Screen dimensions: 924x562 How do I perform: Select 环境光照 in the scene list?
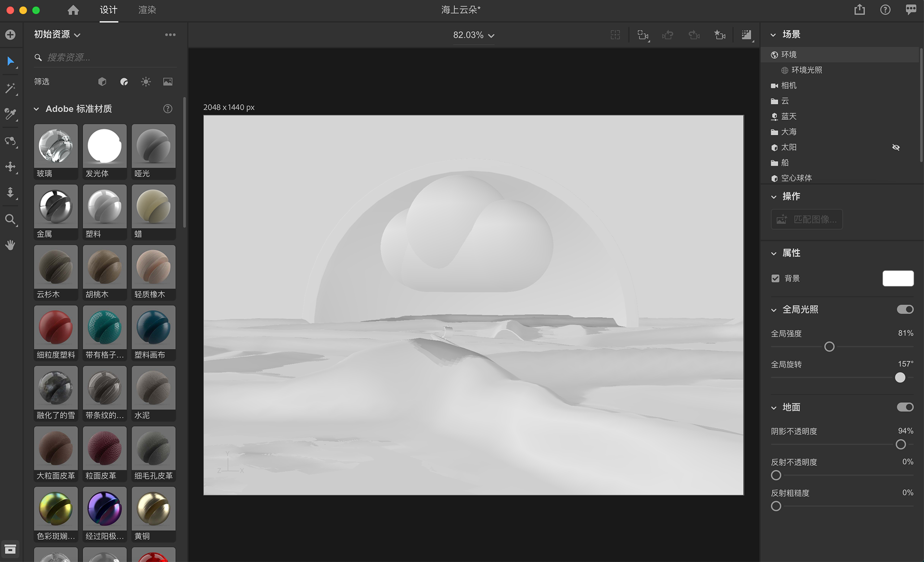point(840,70)
